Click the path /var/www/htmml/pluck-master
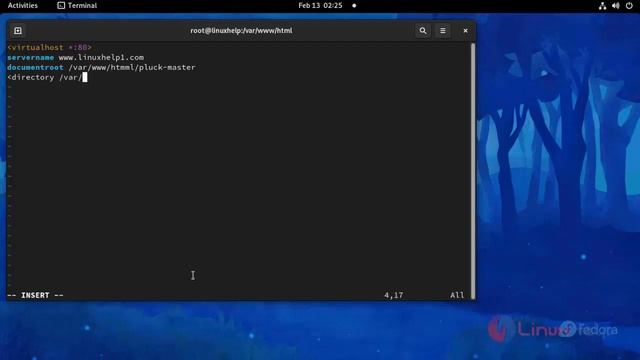The width and height of the screenshot is (640, 360). click(132, 67)
